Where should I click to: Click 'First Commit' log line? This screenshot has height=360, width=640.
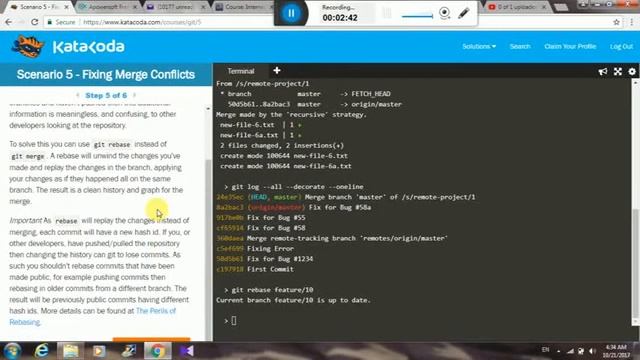pyautogui.click(x=270, y=269)
